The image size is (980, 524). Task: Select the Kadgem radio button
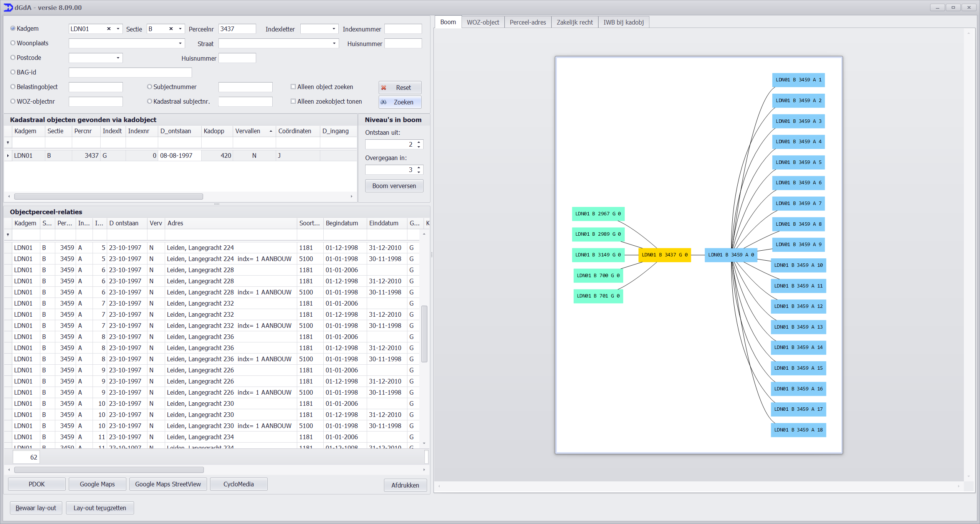(x=13, y=28)
